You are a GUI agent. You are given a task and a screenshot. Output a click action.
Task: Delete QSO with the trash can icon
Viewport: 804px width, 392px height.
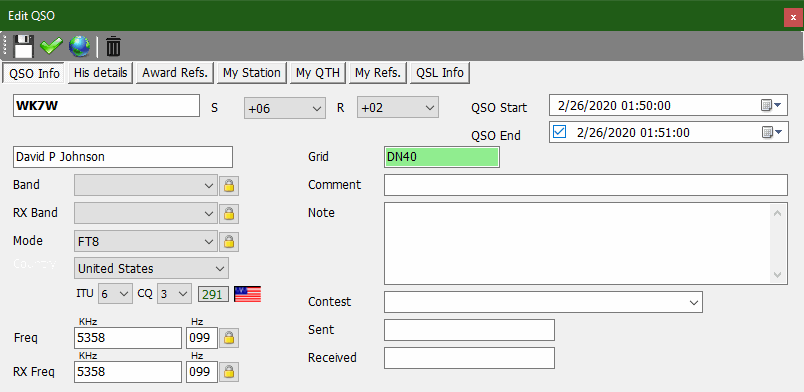[x=113, y=47]
